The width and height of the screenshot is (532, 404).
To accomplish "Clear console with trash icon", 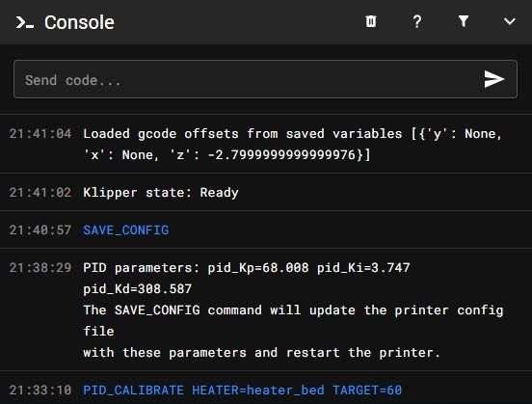I will [371, 22].
